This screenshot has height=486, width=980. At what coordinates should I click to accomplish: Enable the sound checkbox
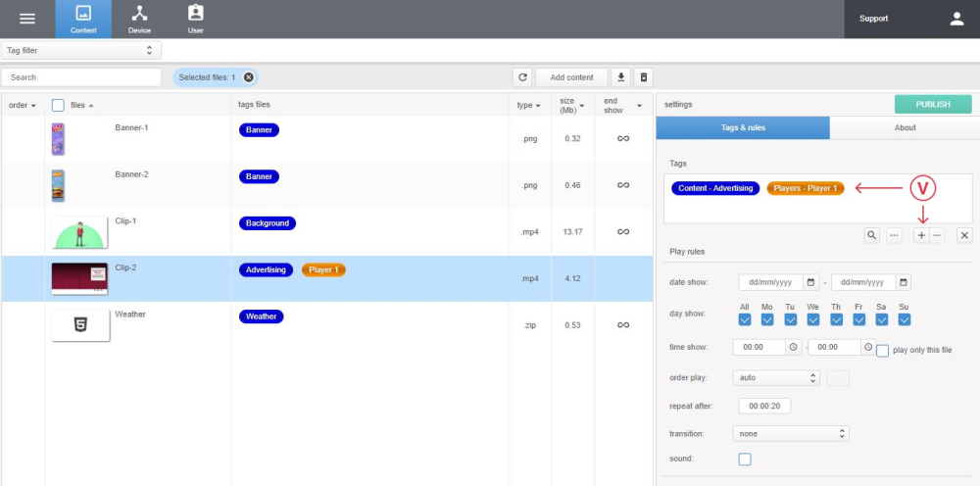point(745,460)
